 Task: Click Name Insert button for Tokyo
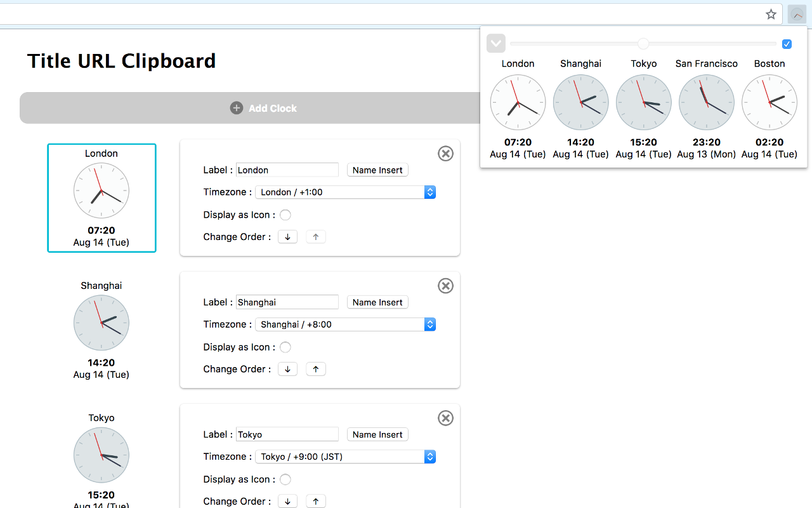click(x=377, y=434)
